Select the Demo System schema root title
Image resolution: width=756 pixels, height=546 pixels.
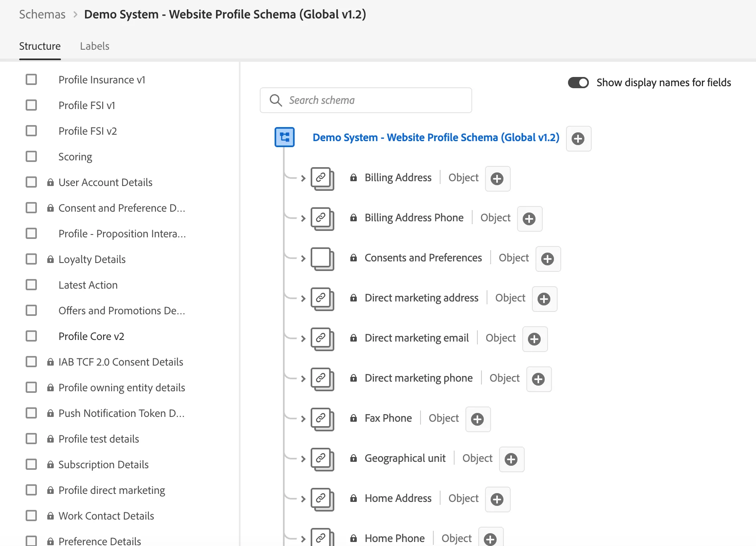pyautogui.click(x=436, y=138)
